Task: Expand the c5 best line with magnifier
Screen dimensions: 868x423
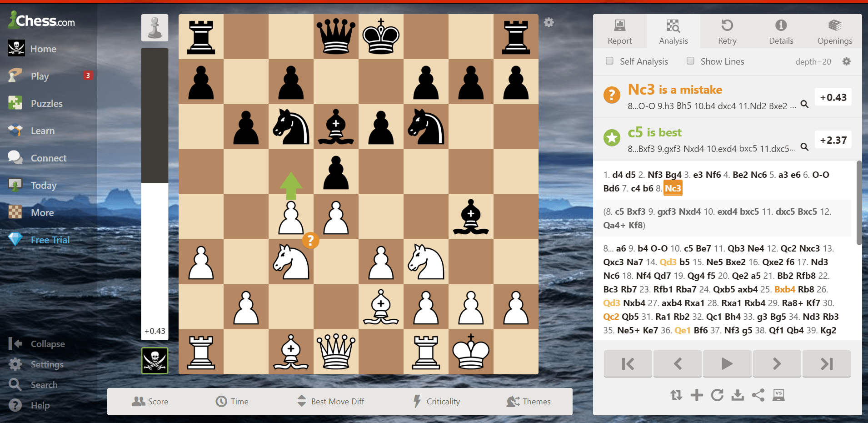Action: [805, 147]
